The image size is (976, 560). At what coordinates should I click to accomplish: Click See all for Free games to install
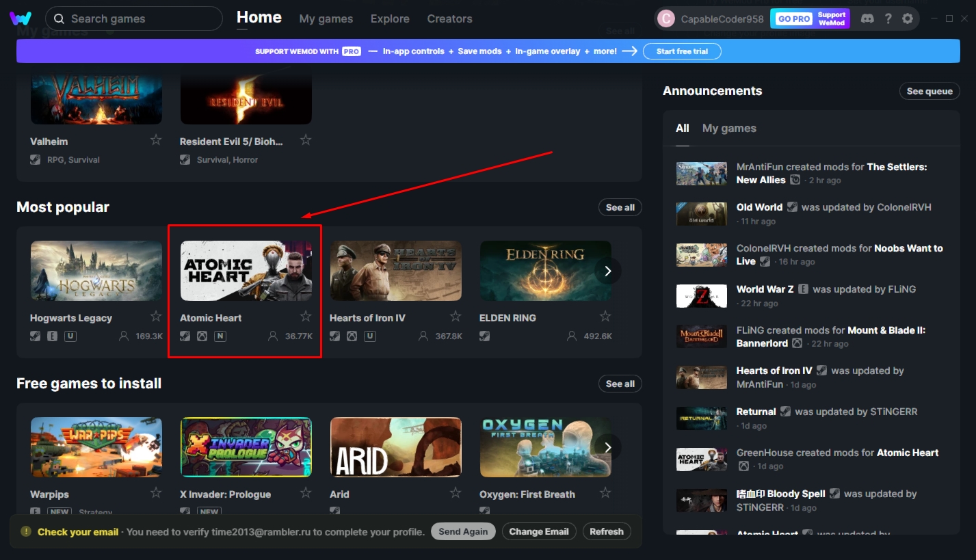(x=620, y=384)
